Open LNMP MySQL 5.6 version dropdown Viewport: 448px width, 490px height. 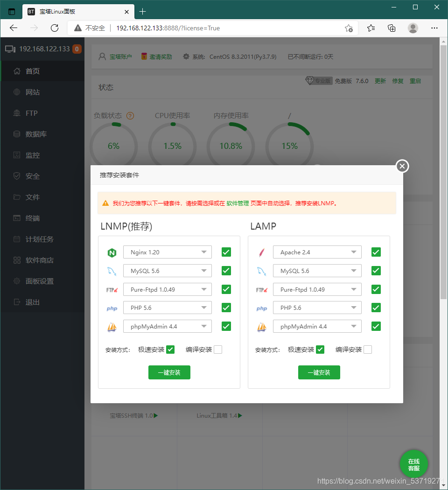click(168, 271)
